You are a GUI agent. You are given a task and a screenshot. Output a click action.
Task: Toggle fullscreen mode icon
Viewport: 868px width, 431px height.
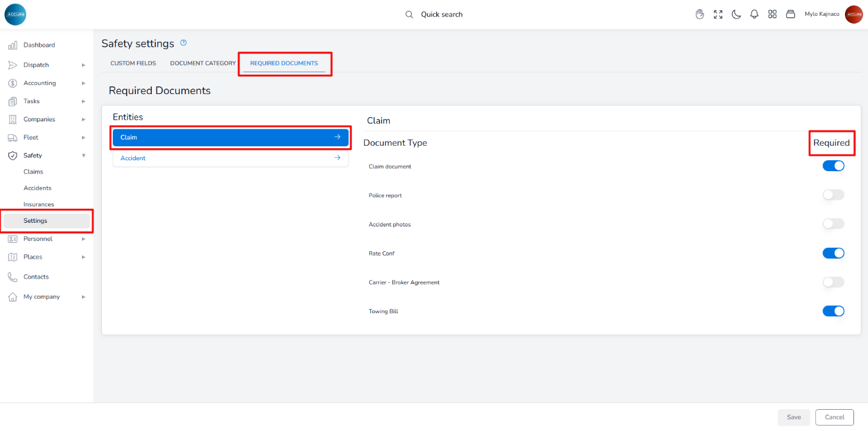(718, 15)
